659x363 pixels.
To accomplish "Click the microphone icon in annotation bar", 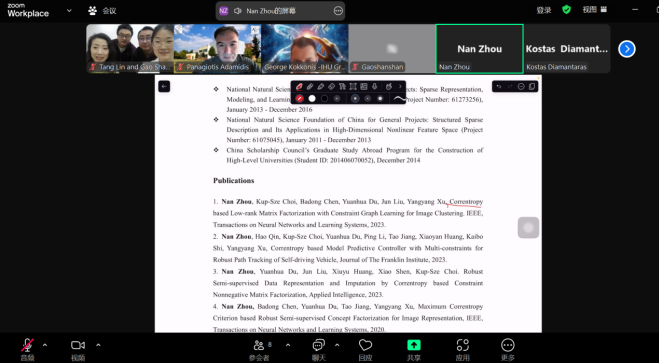I will pos(374,87).
